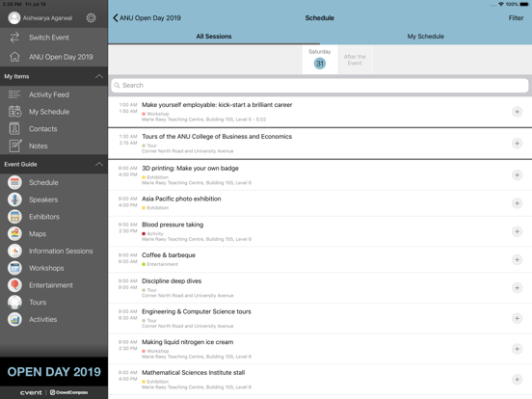Add Mathematical Sciences Institute stall to schedule
This screenshot has width=532, height=399.
pos(517,380)
